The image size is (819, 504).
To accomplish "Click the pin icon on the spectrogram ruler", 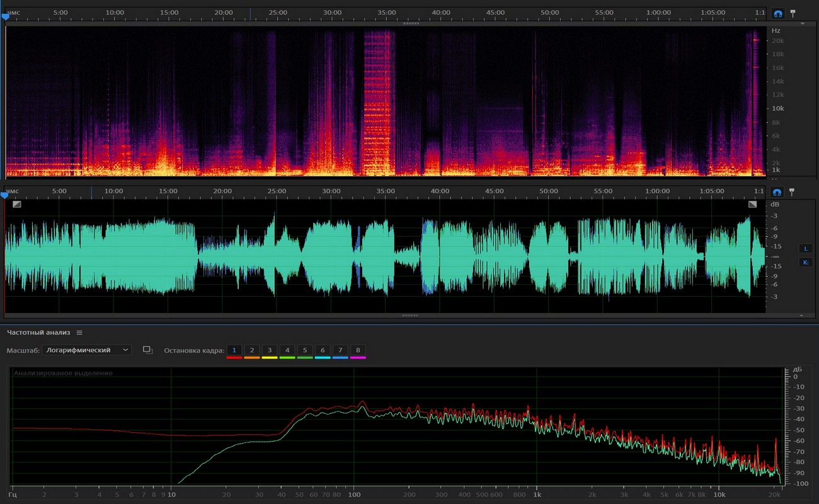I will 793,13.
